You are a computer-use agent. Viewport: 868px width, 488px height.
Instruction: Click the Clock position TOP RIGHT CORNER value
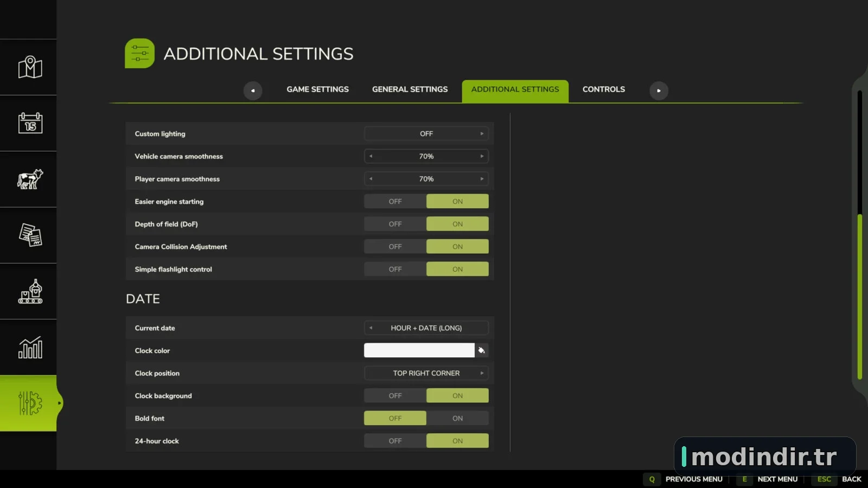click(426, 373)
